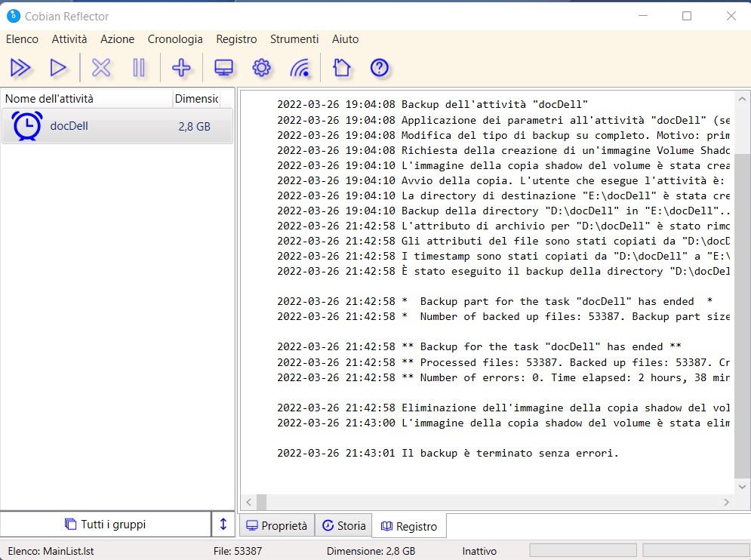
Task: Pause the backup with pause icon
Action: point(139,67)
